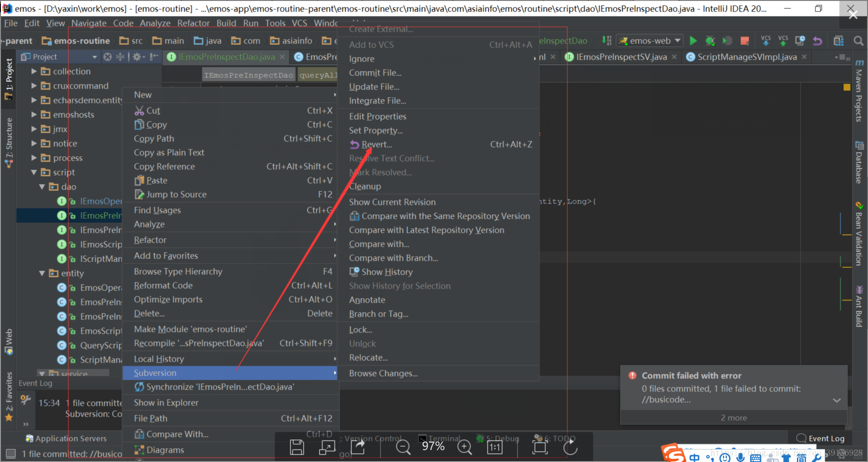This screenshot has width=868, height=462.
Task: Click the show history icon in toolbar
Action: tap(800, 41)
